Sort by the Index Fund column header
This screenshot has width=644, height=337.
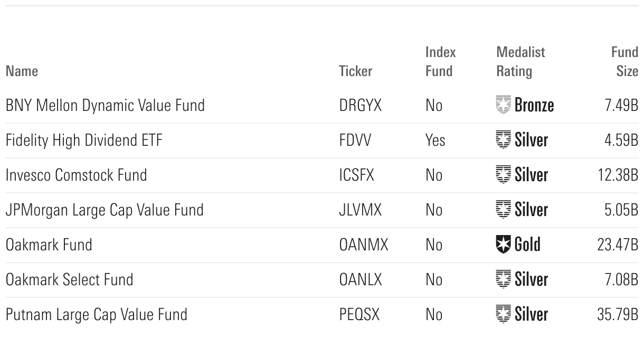tap(440, 62)
